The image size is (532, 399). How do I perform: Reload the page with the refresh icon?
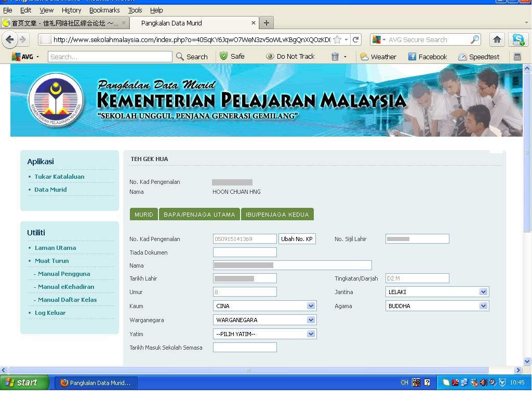356,39
